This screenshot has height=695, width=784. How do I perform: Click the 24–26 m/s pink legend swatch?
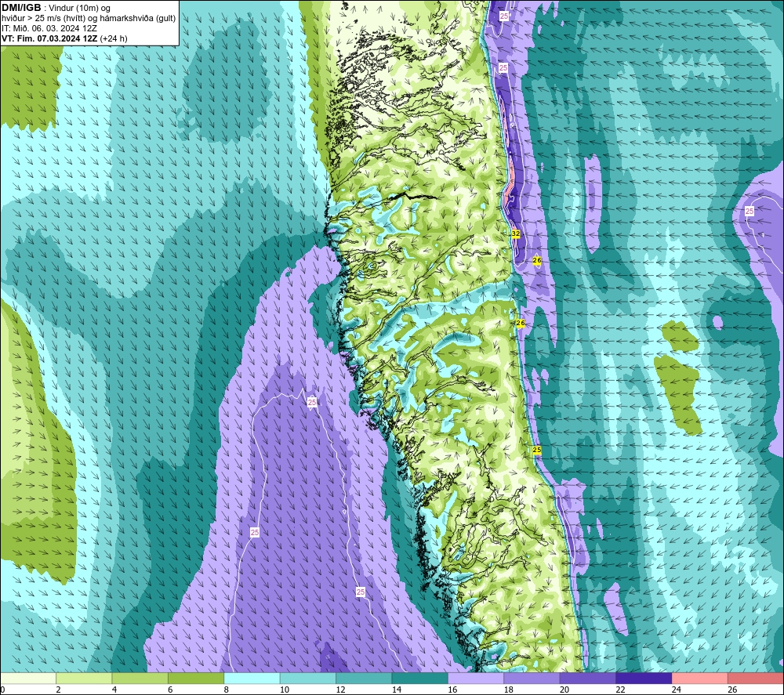700,679
